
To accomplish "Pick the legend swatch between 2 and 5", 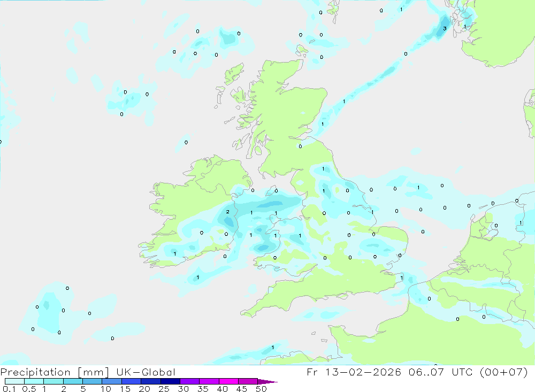I will pos(73,381).
